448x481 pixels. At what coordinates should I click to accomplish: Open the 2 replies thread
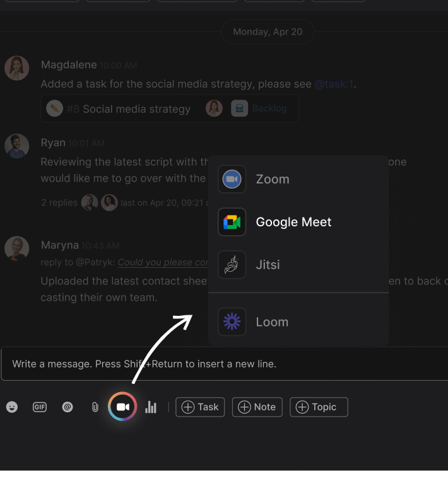[x=59, y=203]
